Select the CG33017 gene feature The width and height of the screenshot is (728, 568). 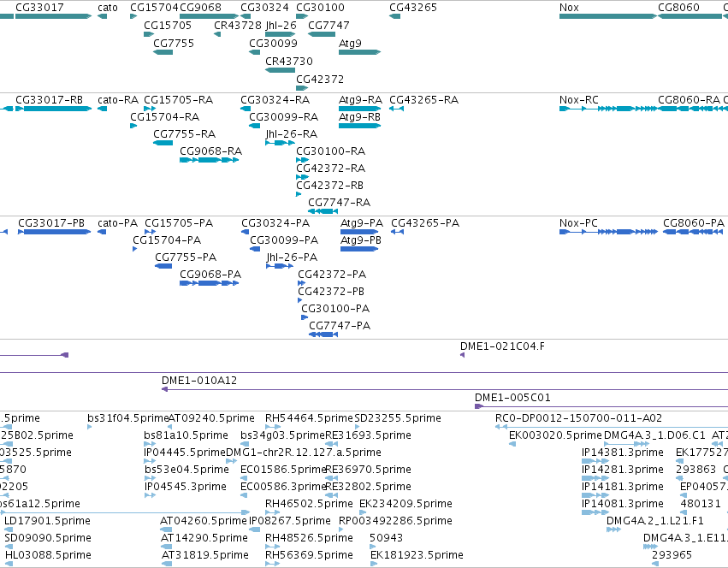pyautogui.click(x=53, y=16)
